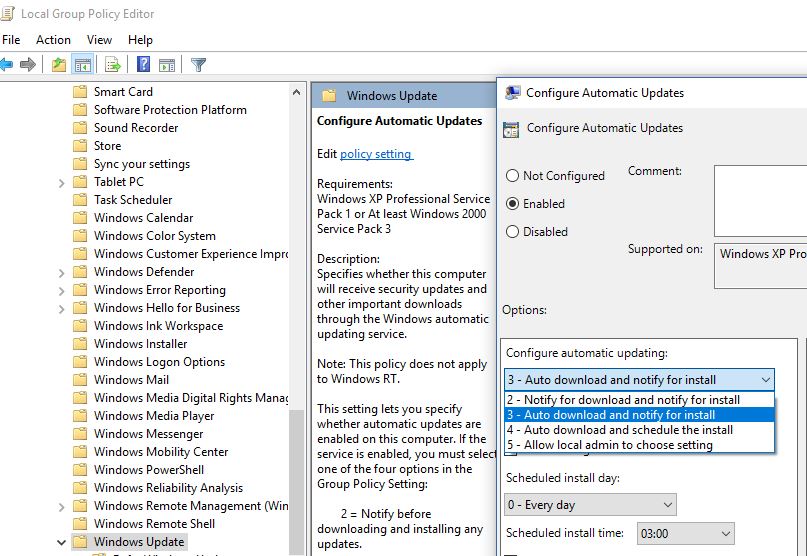Select Windows Customer Experience Improvement item
The image size is (807, 556).
coord(191,254)
